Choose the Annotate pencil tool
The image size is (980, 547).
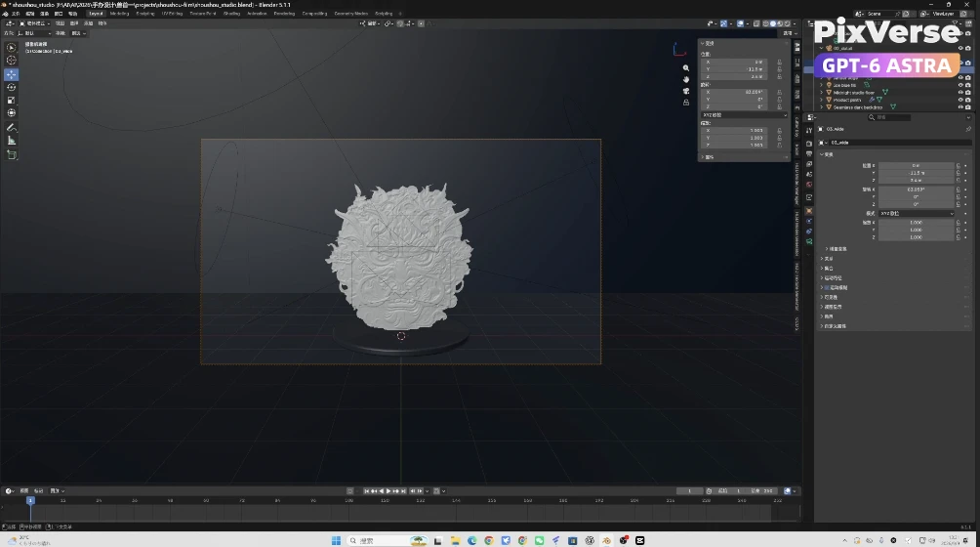point(12,128)
